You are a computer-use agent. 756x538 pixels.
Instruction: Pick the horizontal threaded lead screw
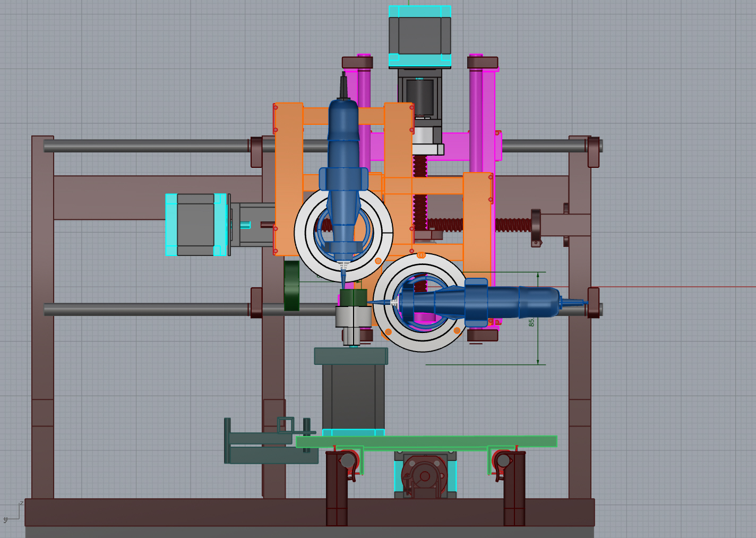512,225
